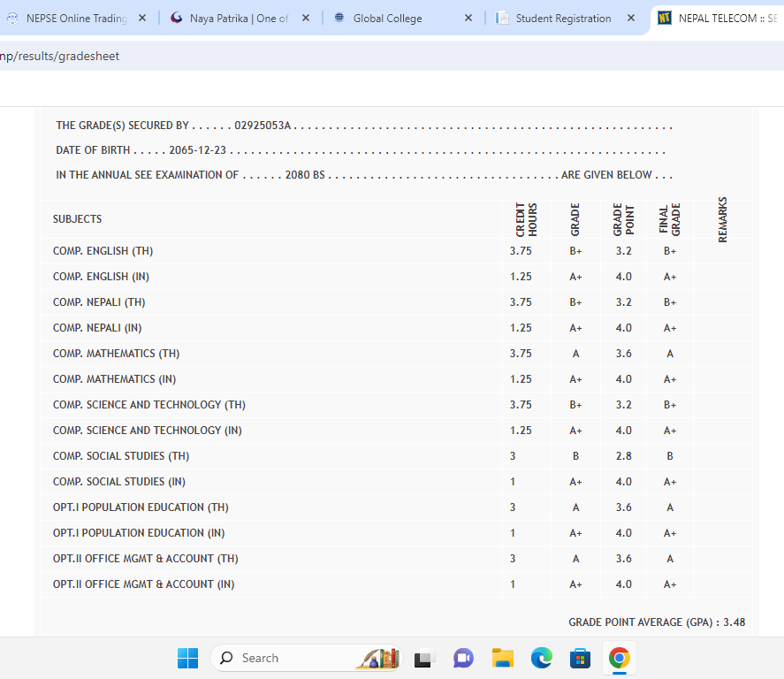
Task: Open File Explorer from the taskbar
Action: (x=503, y=658)
